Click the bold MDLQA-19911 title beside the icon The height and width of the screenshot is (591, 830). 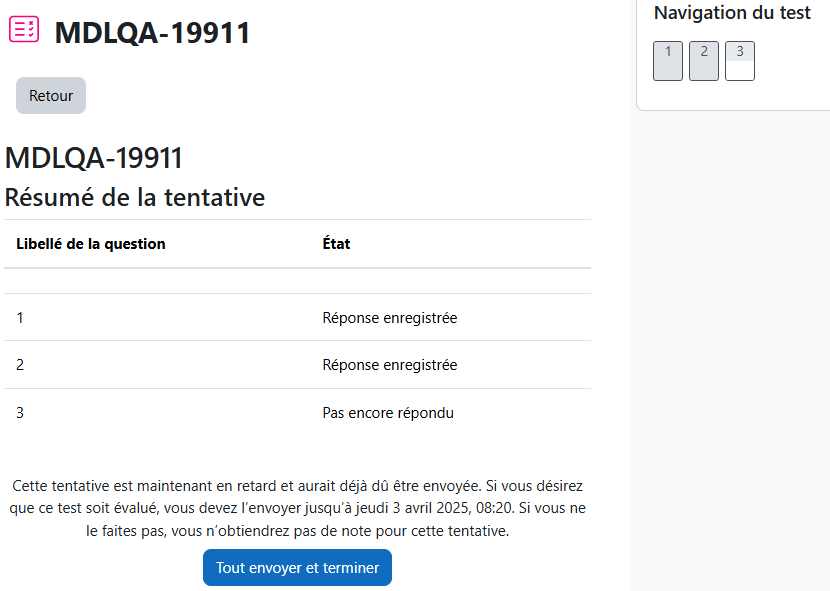pos(152,32)
